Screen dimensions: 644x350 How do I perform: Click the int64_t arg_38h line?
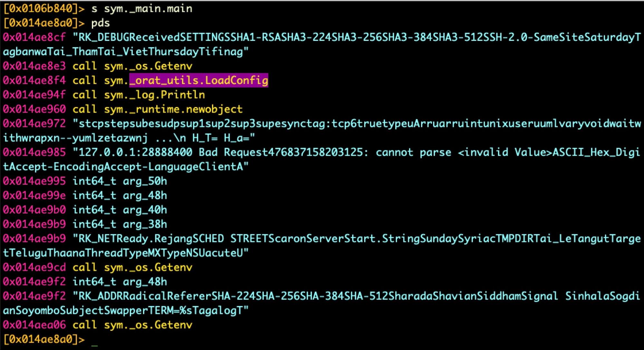[x=120, y=224]
